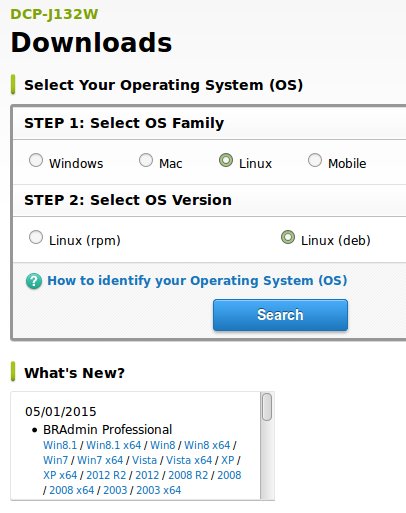This screenshot has height=513, width=406.
Task: Open the Win8.1 x64 download link
Action: click(x=114, y=445)
